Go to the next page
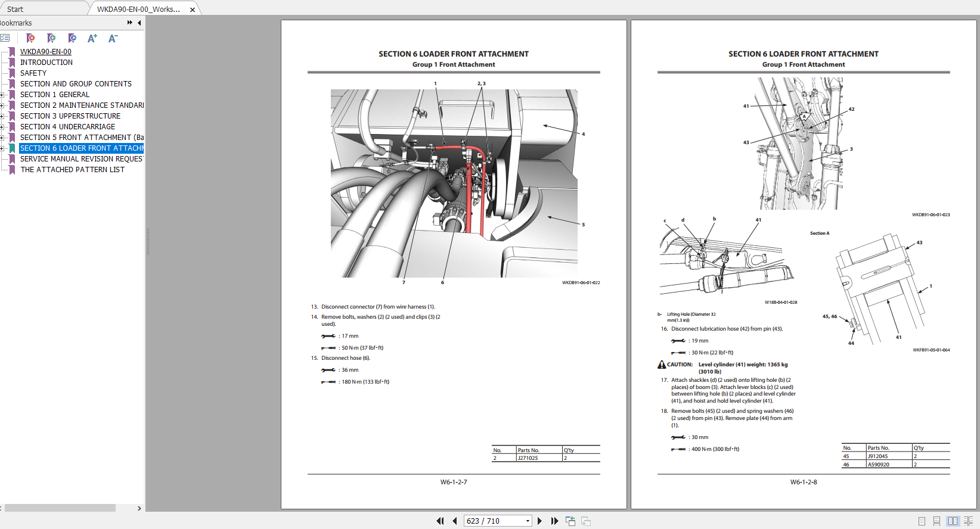The width and height of the screenshot is (980, 529). [540, 521]
